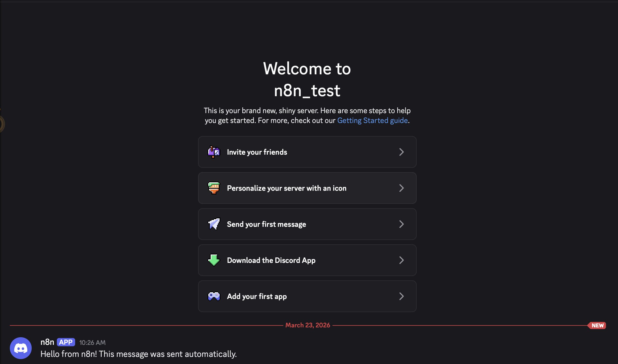
Task: Open the Download the Discord App chevron
Action: [401, 260]
